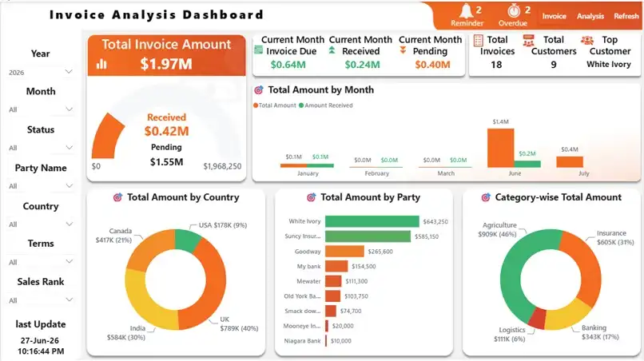This screenshot has height=361, width=644.
Task: Click the February month axis label
Action: (x=376, y=173)
